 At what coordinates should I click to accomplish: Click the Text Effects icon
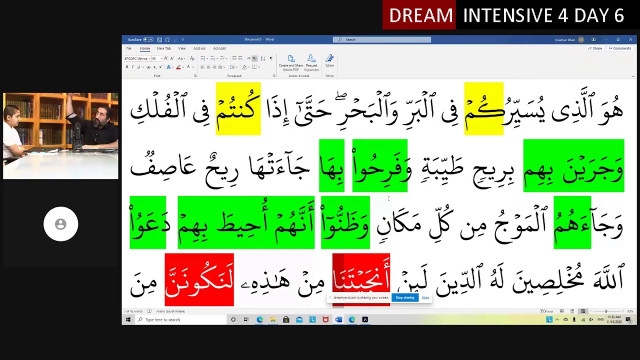coord(169,67)
